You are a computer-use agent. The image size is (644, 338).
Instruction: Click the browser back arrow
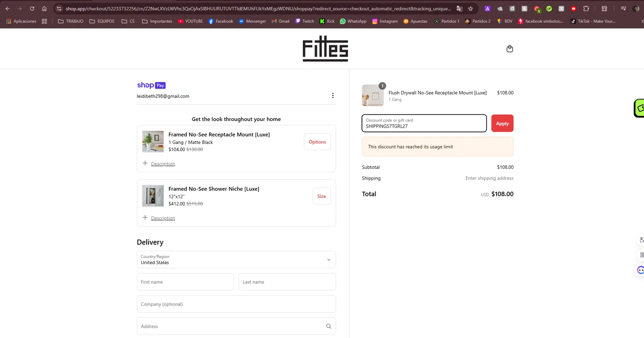point(7,9)
